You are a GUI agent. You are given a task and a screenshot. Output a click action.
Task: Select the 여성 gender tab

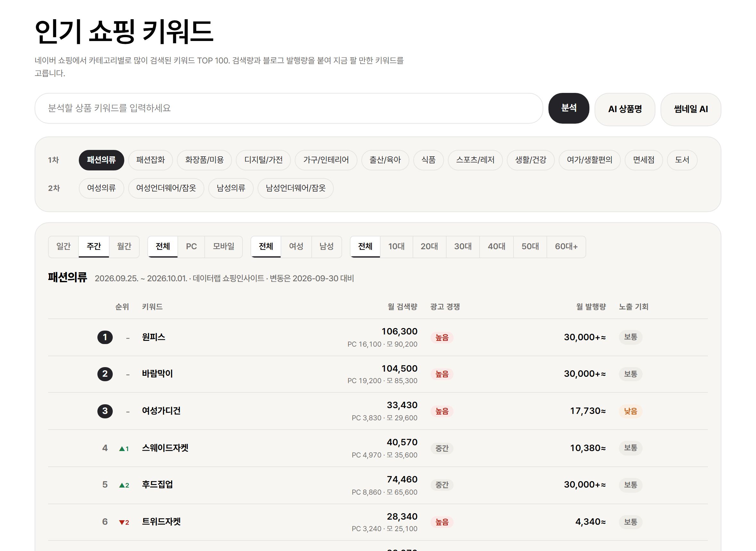point(296,246)
